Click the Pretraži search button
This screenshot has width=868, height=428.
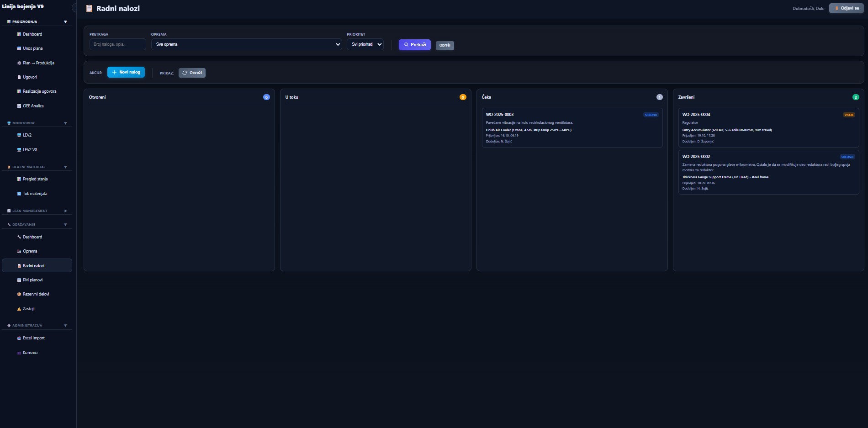point(415,45)
